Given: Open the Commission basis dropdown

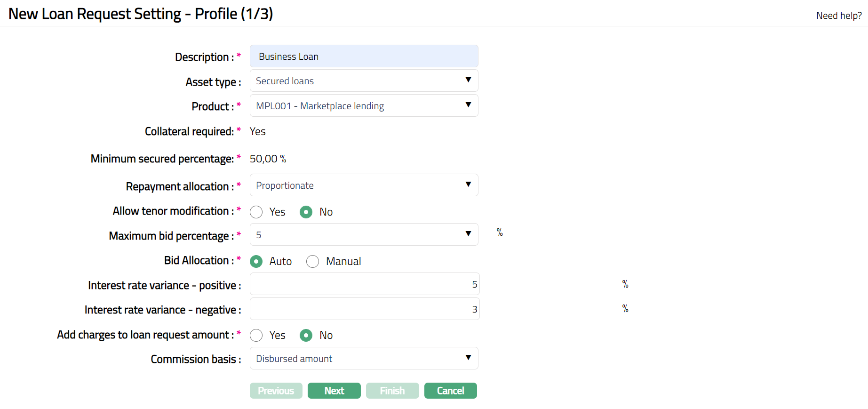Looking at the screenshot, I should [363, 359].
